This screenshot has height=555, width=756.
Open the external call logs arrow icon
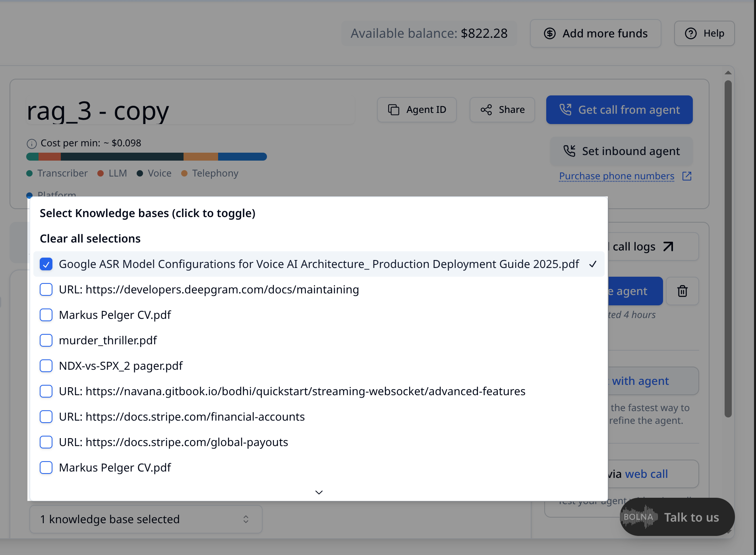[x=668, y=246]
